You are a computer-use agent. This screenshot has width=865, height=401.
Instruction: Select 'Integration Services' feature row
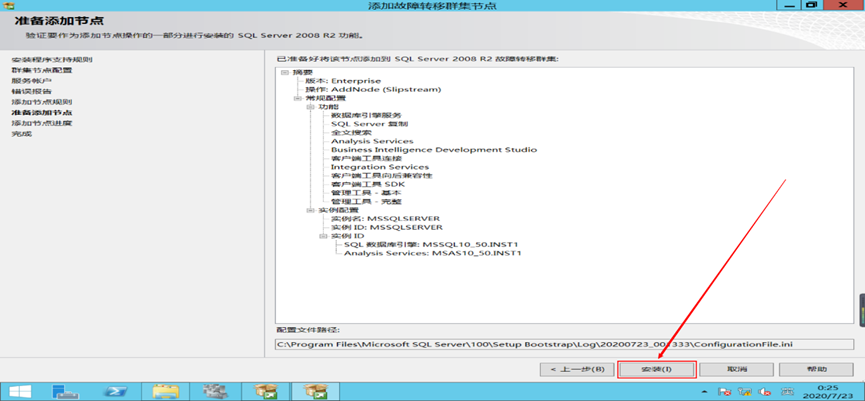[380, 167]
